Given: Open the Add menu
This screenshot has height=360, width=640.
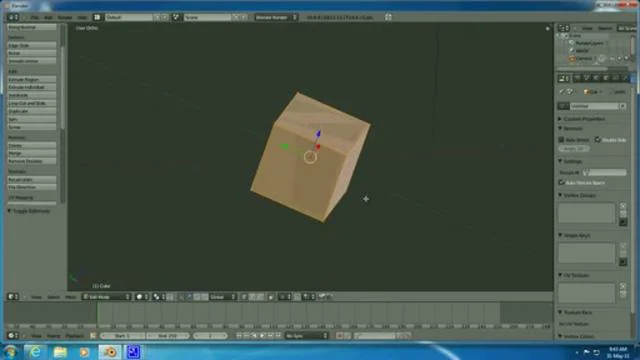Looking at the screenshot, I should pyautogui.click(x=48, y=18).
